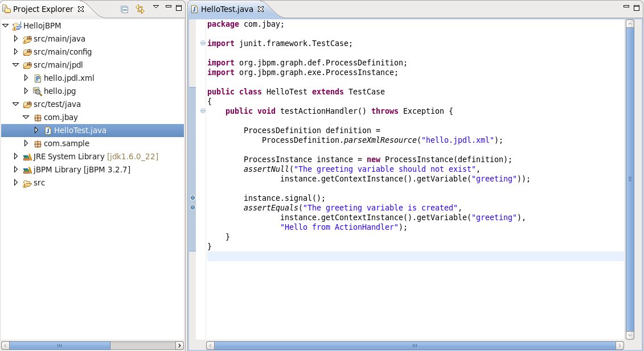644x351 pixels.
Task: Select the Project Explorer tab
Action: click(x=43, y=9)
